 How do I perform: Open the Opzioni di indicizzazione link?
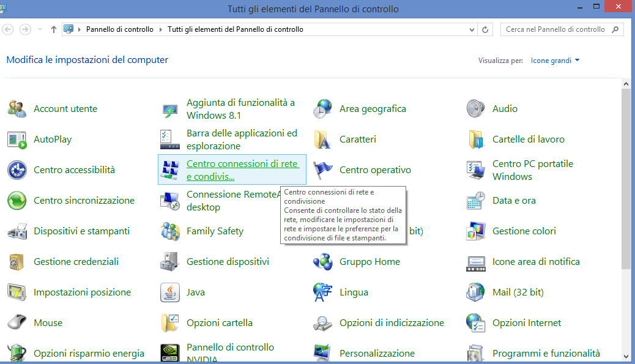coord(392,323)
